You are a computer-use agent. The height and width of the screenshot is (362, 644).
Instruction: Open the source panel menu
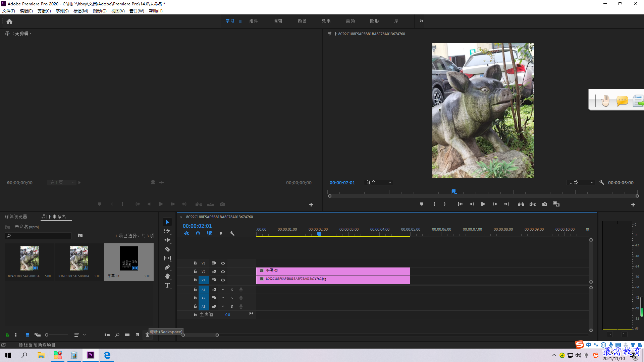pyautogui.click(x=35, y=34)
